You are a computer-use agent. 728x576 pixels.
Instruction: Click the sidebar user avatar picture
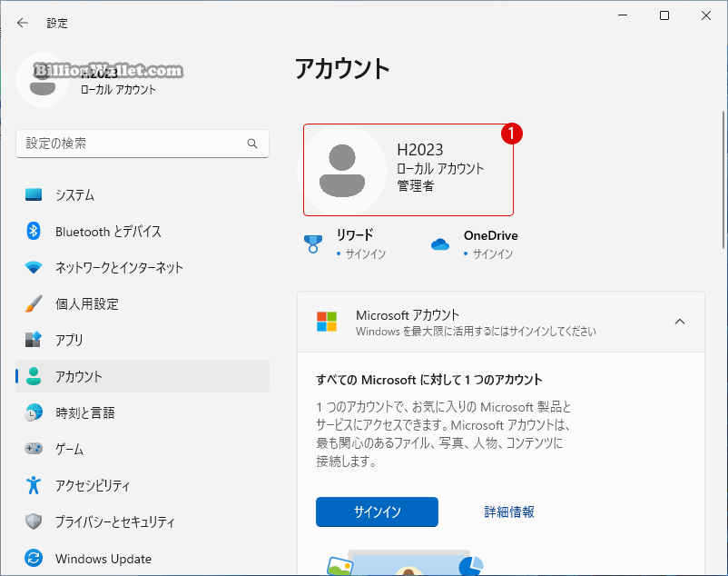point(43,80)
